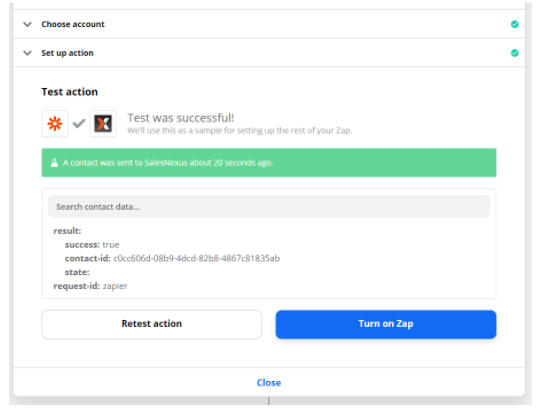Screen dimensions: 536x409
Task: Click the green check next to Set up action
Action: pos(514,53)
